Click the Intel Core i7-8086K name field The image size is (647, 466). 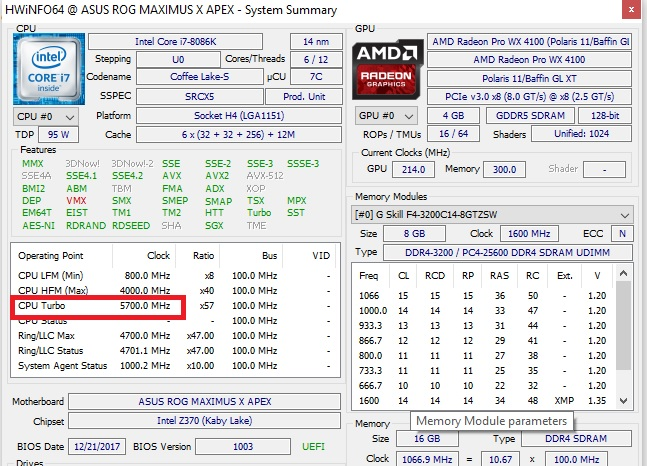[x=175, y=42]
